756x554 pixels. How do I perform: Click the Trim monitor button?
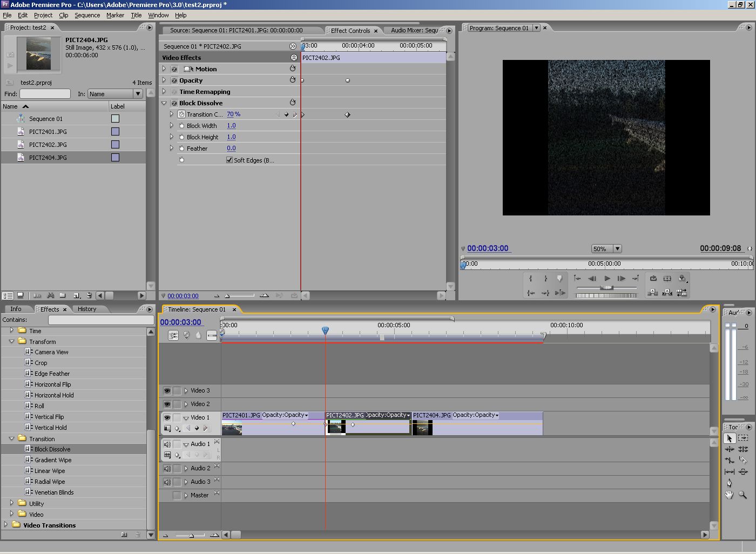coord(682,293)
